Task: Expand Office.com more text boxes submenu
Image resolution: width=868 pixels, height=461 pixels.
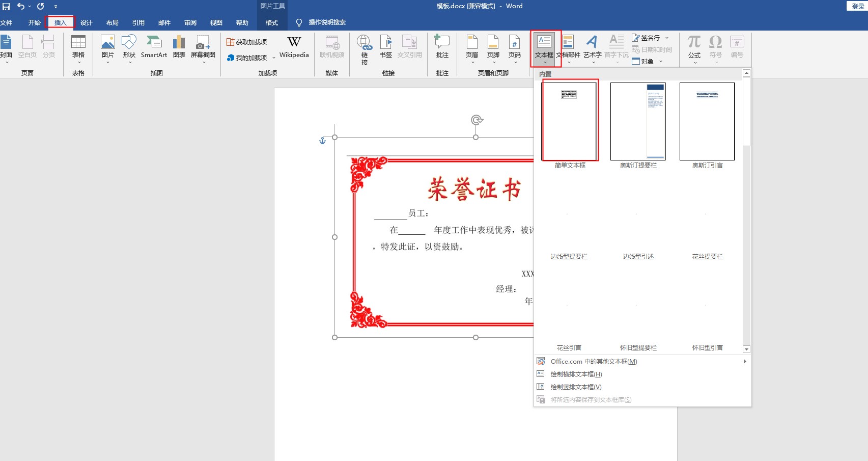Action: [745, 361]
